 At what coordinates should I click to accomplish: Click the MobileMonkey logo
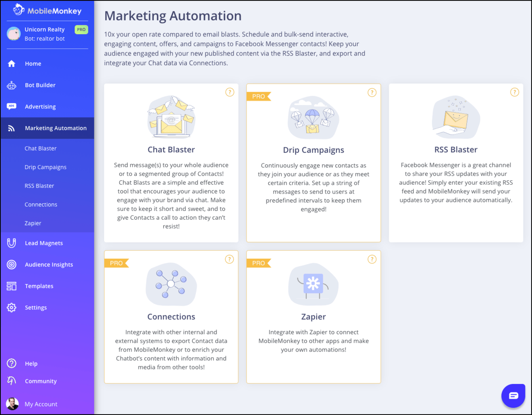(47, 10)
